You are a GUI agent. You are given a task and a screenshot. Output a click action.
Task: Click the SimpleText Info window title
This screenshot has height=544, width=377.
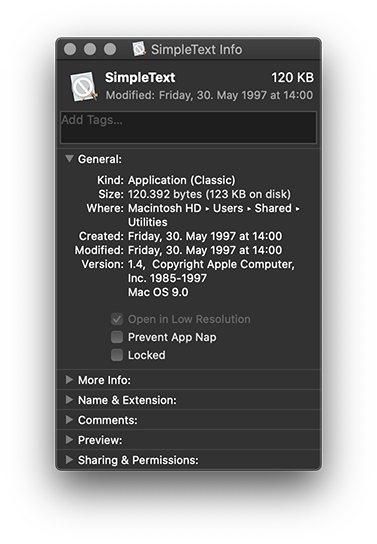(x=197, y=49)
